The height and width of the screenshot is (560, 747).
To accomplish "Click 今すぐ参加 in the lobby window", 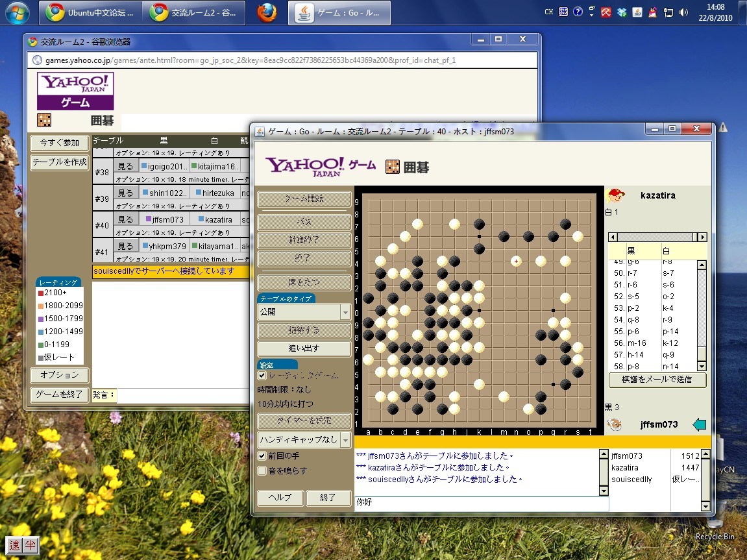I will coord(60,142).
